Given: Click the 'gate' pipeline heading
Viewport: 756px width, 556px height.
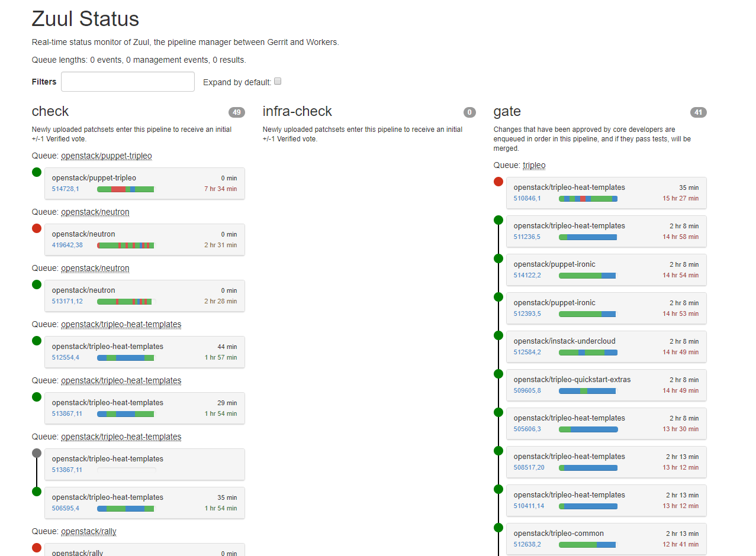Looking at the screenshot, I should coord(507,111).
